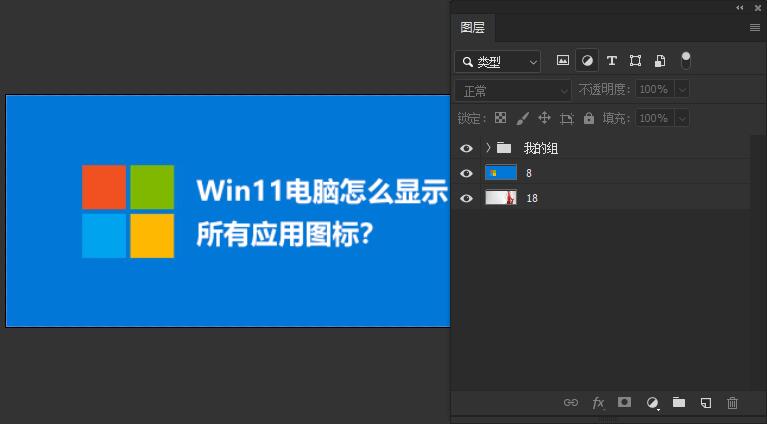The image size is (767, 424).
Task: Toggle layer filtering switch on or off
Action: tap(686, 61)
